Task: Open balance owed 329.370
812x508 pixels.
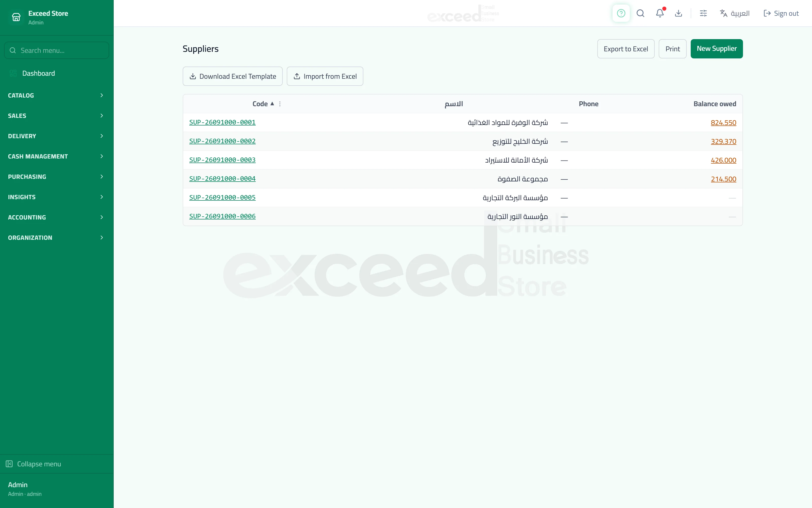Action: (723, 141)
